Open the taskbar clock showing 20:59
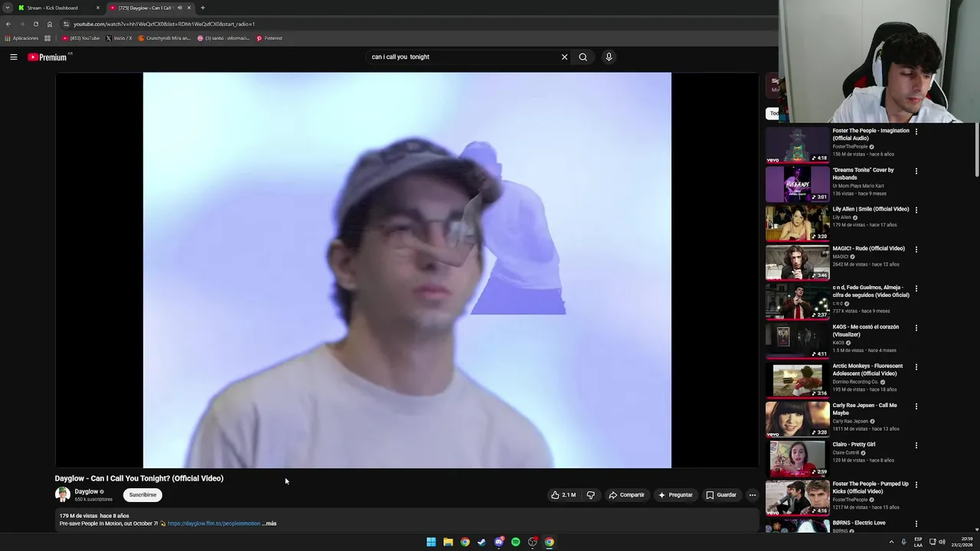Screen dimensions: 980x551 pyautogui.click(x=963, y=542)
